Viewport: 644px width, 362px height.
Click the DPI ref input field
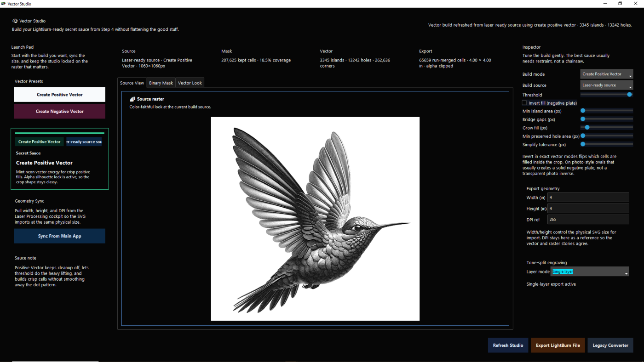coord(588,220)
